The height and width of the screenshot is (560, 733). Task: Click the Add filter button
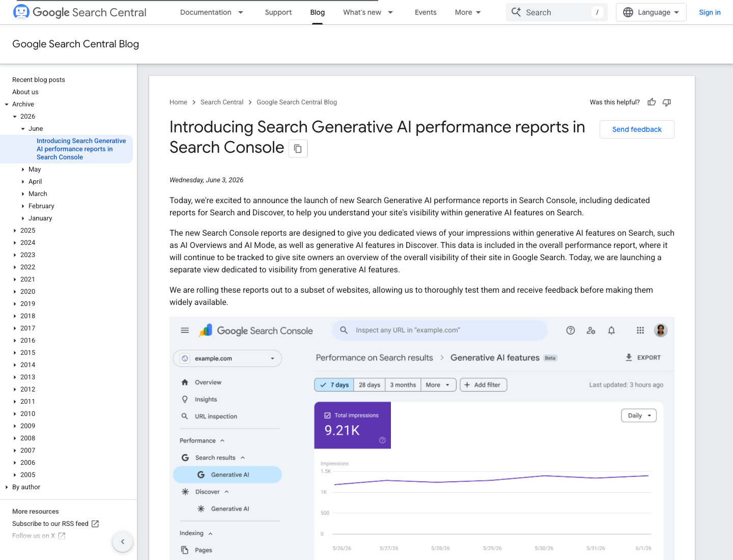click(x=483, y=385)
